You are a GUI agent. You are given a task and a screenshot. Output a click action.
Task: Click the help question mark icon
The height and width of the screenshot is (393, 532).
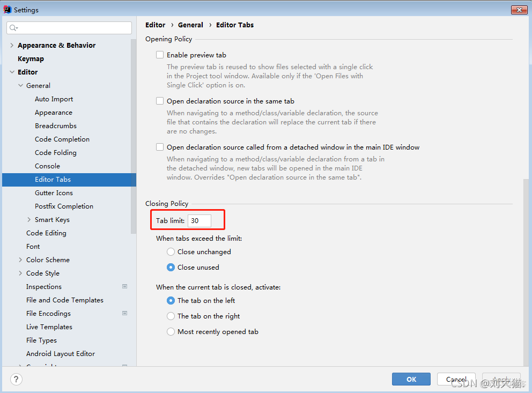[17, 380]
